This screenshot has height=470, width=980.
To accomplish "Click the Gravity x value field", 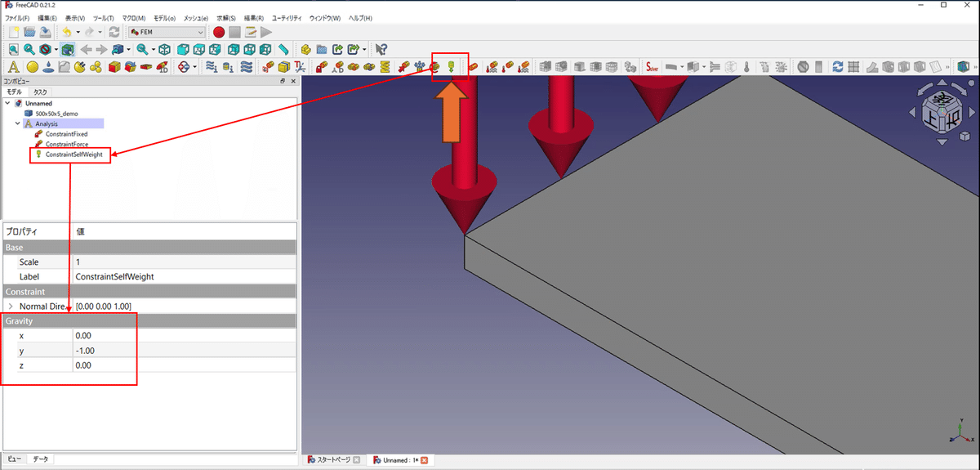I will (185, 335).
